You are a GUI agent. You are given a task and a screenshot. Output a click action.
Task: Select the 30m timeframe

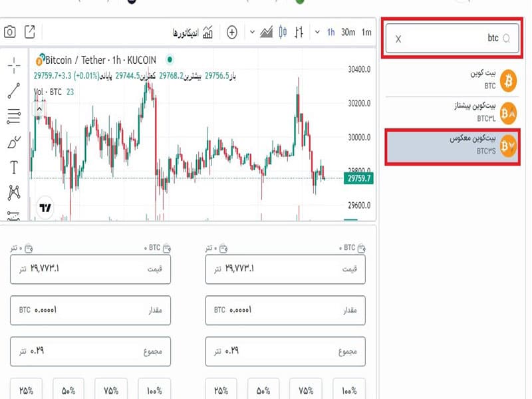click(348, 32)
